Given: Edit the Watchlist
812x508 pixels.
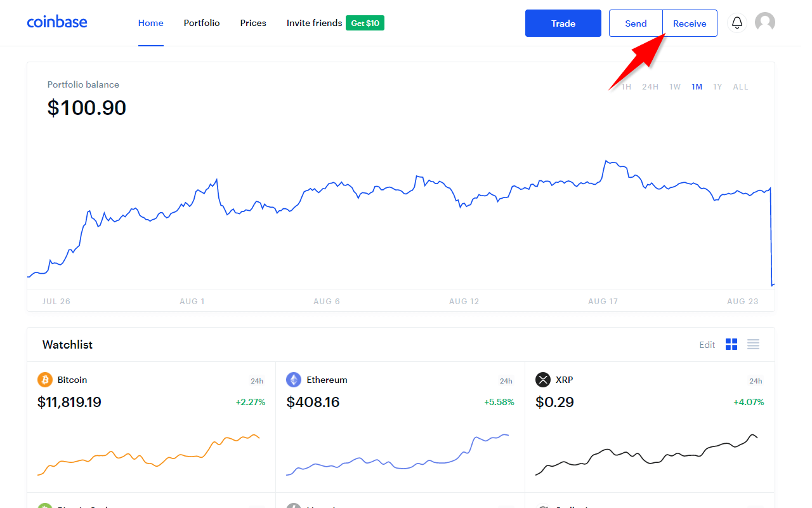Looking at the screenshot, I should click(x=707, y=345).
